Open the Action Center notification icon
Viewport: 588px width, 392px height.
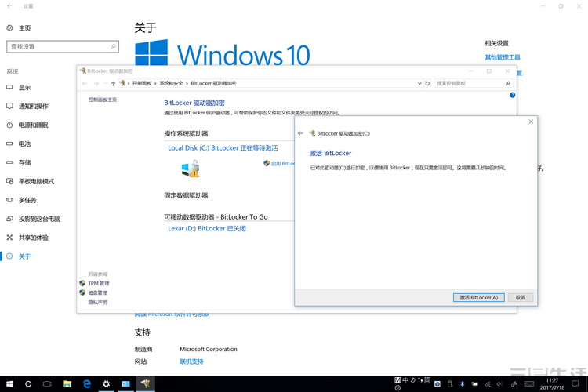pos(575,383)
